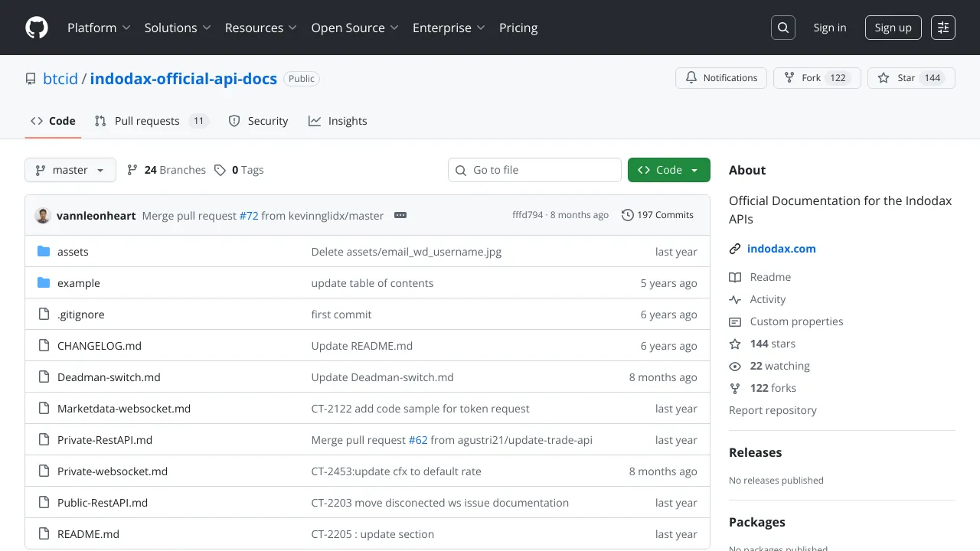Click the 24 Branches link
This screenshot has width=980, height=551.
pyautogui.click(x=166, y=170)
